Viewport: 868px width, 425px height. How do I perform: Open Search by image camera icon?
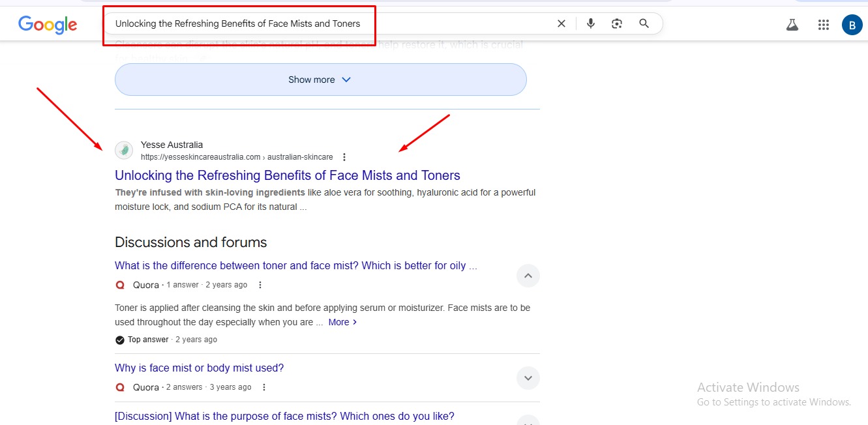point(617,23)
